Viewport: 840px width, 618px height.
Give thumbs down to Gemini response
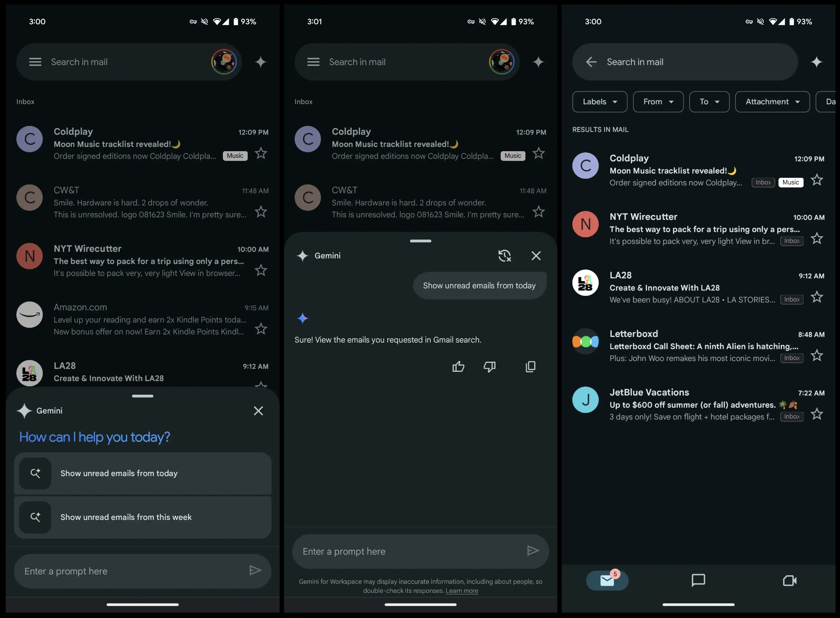(490, 367)
